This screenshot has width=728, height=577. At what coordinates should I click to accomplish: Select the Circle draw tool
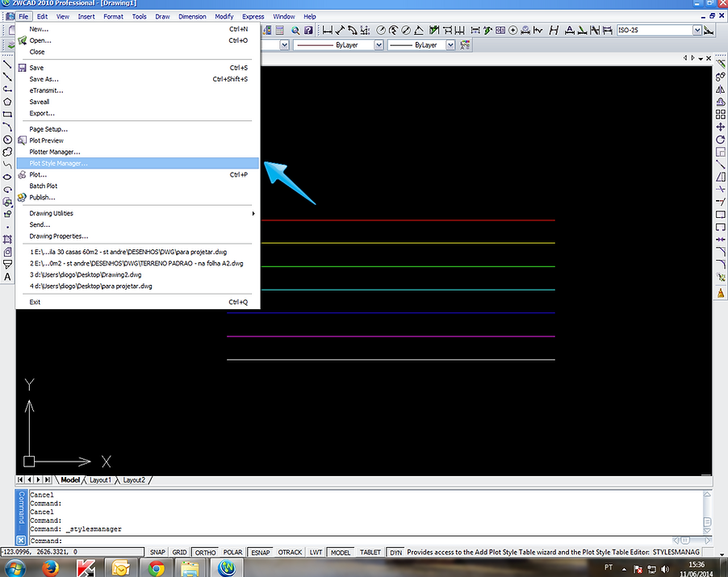[7, 140]
